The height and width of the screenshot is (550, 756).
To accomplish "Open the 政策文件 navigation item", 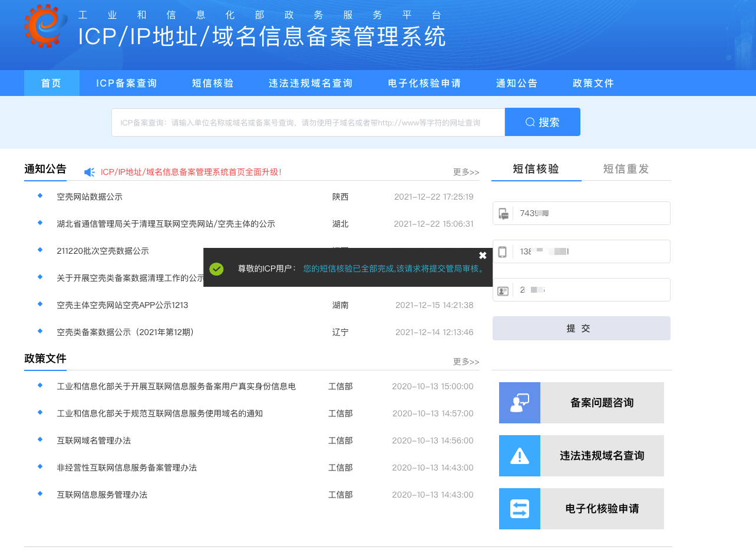I will (x=594, y=83).
